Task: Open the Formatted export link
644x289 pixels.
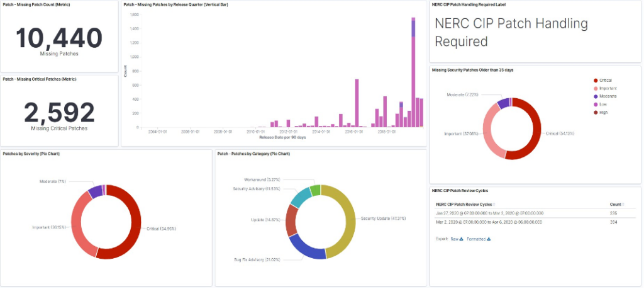Action: coord(476,239)
